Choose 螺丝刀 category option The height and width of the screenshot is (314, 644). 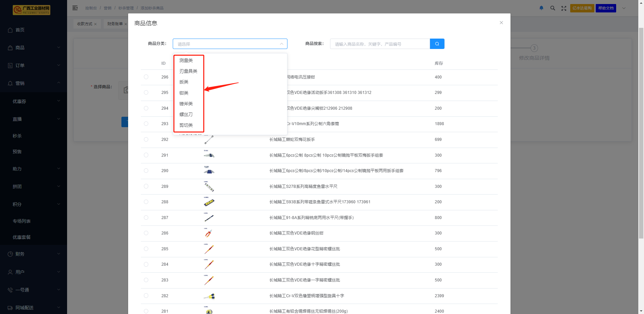[x=186, y=114]
